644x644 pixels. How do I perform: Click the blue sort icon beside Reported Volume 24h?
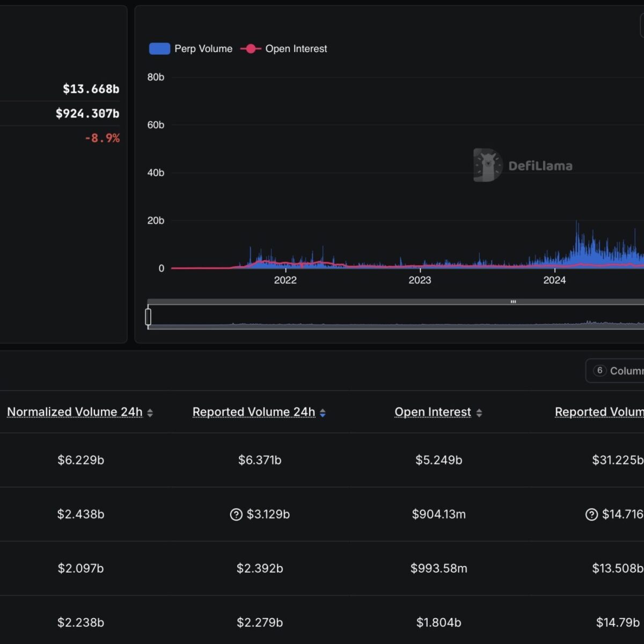[x=323, y=413]
